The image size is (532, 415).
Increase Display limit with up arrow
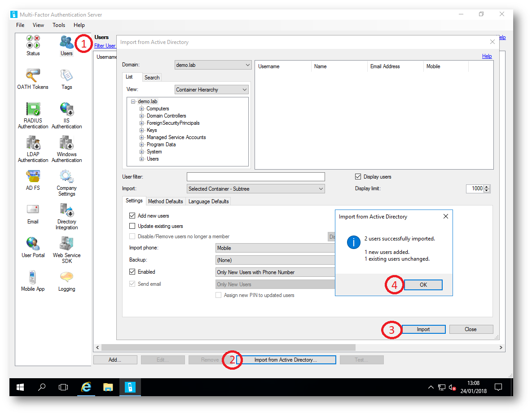point(487,187)
